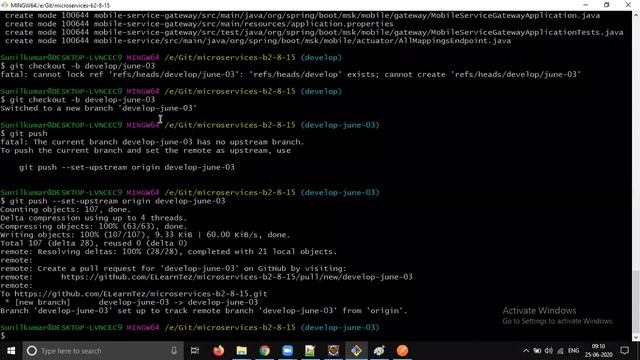
Task: Click the microphone icon in search box
Action: tap(174, 351)
